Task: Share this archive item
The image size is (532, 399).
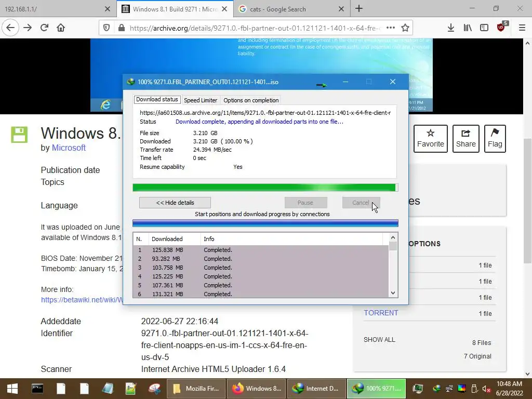Action: pos(466,138)
